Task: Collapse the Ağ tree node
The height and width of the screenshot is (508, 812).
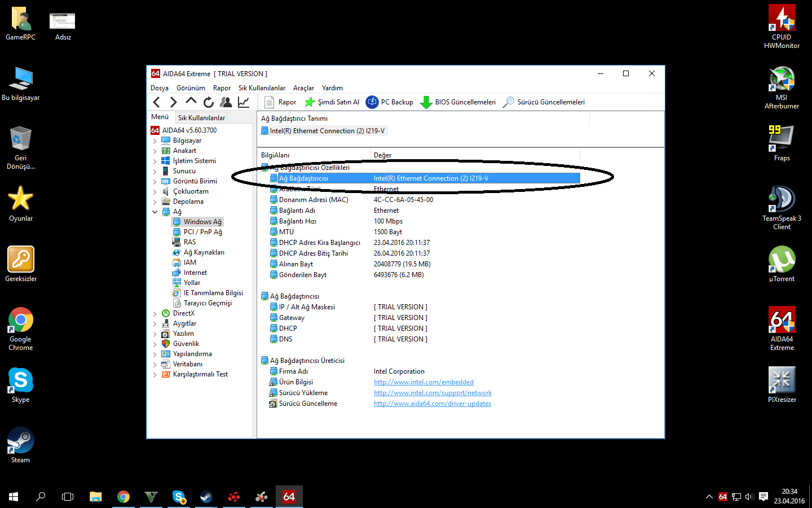Action: point(155,212)
